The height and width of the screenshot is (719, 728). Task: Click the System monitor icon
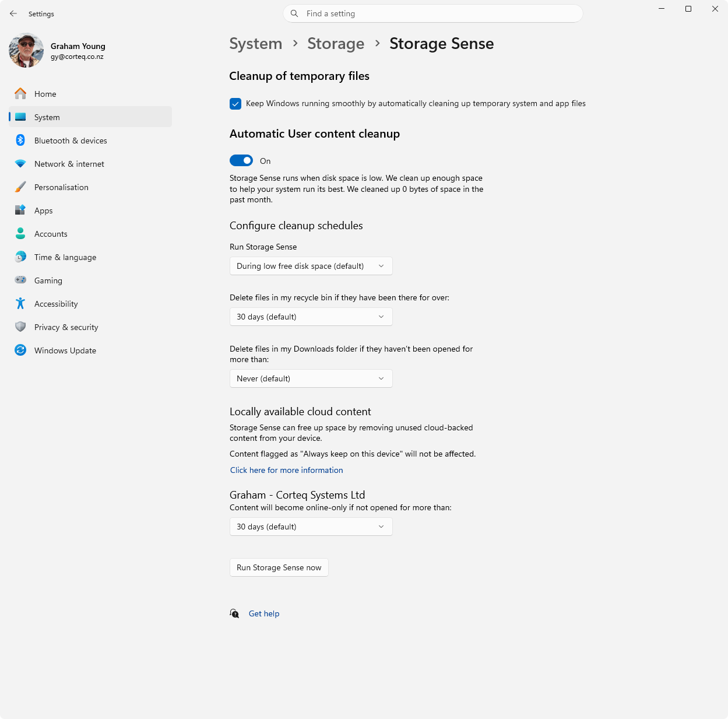(20, 117)
